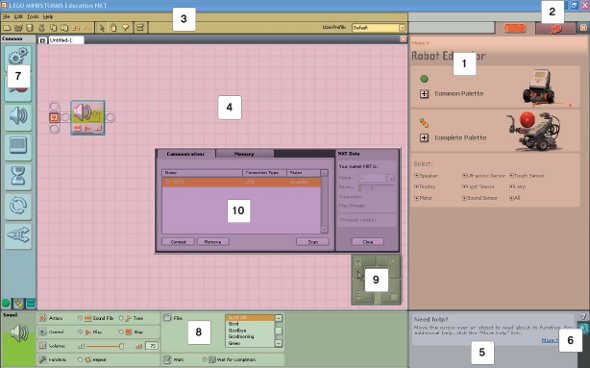The height and width of the screenshot is (368, 590).
Task: Choose the Comment tool in the toolbar
Action: 125,28
